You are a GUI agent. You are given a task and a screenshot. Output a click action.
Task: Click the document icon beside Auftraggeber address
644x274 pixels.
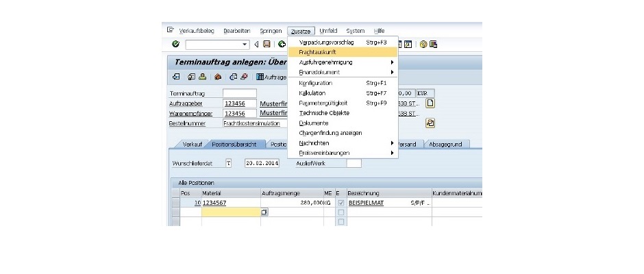pyautogui.click(x=431, y=103)
